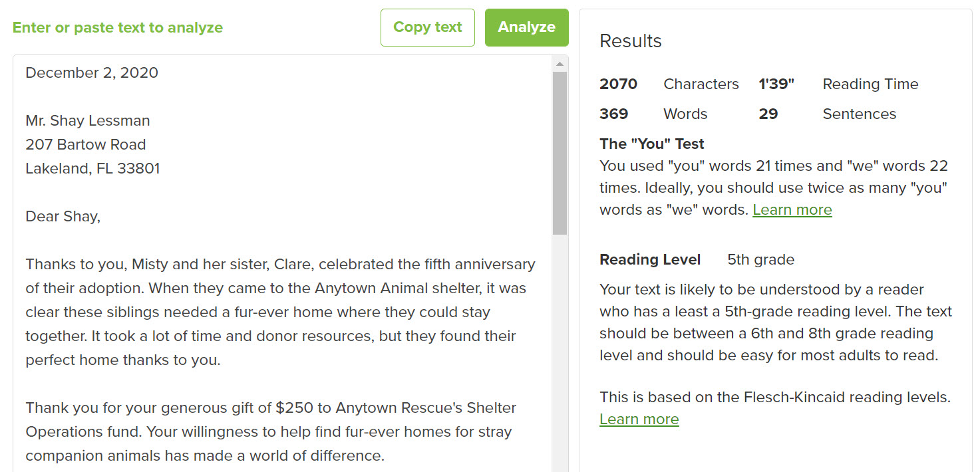The width and height of the screenshot is (980, 472).
Task: Click the Analyze button
Action: tap(526, 27)
